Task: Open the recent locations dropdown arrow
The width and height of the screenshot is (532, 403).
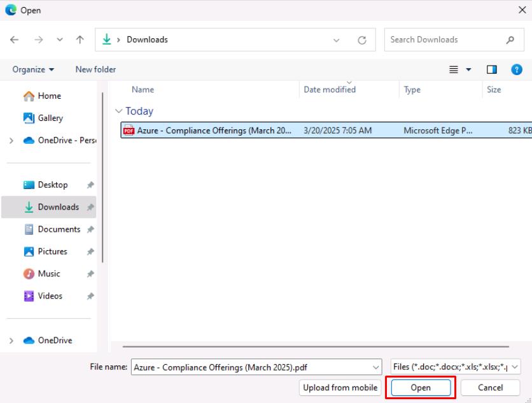Action: pos(60,39)
